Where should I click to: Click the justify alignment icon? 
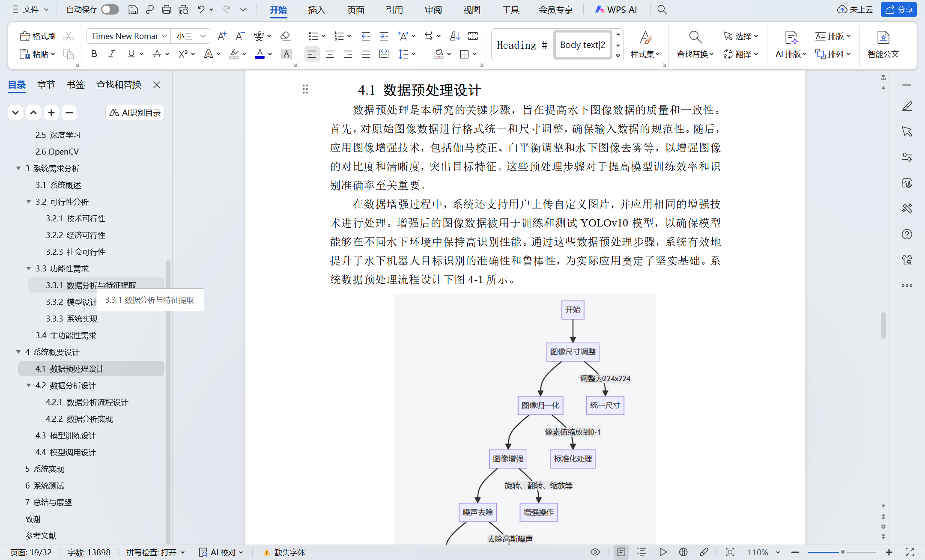[366, 54]
